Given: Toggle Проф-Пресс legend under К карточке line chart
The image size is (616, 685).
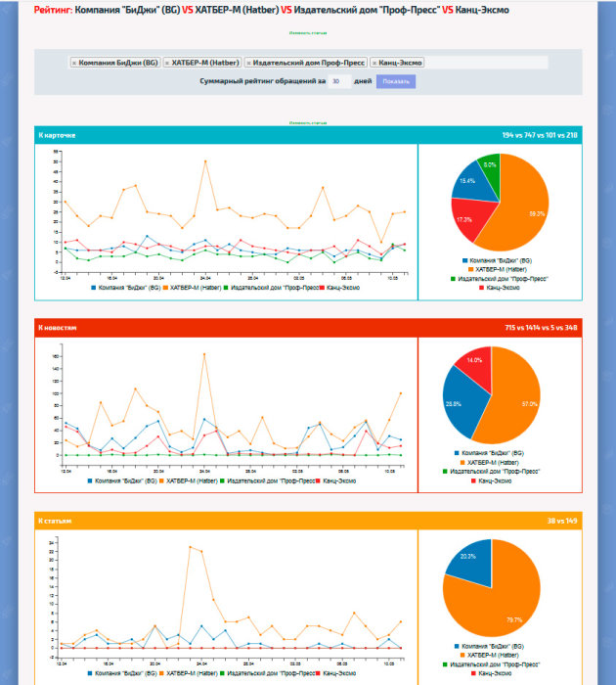Looking at the screenshot, I should coord(271,288).
